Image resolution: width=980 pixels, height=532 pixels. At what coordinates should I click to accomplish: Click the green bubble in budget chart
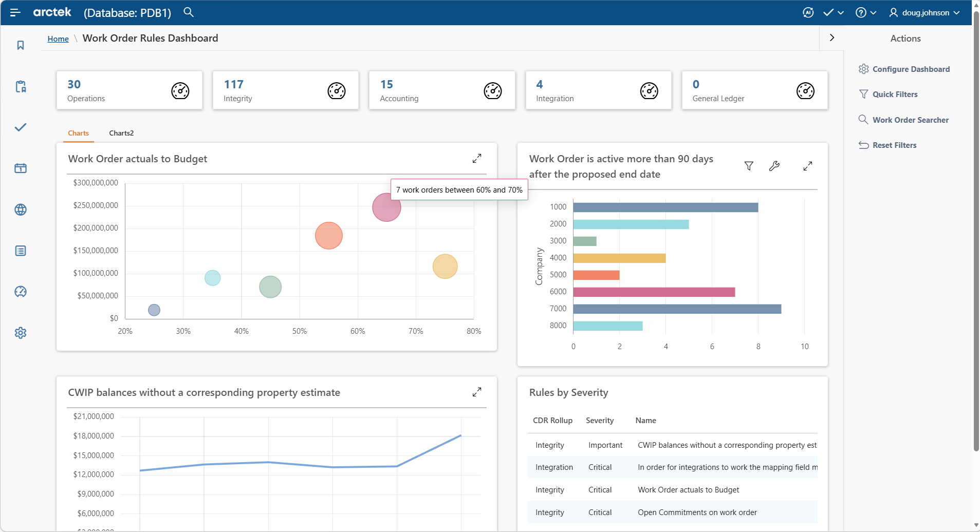270,287
